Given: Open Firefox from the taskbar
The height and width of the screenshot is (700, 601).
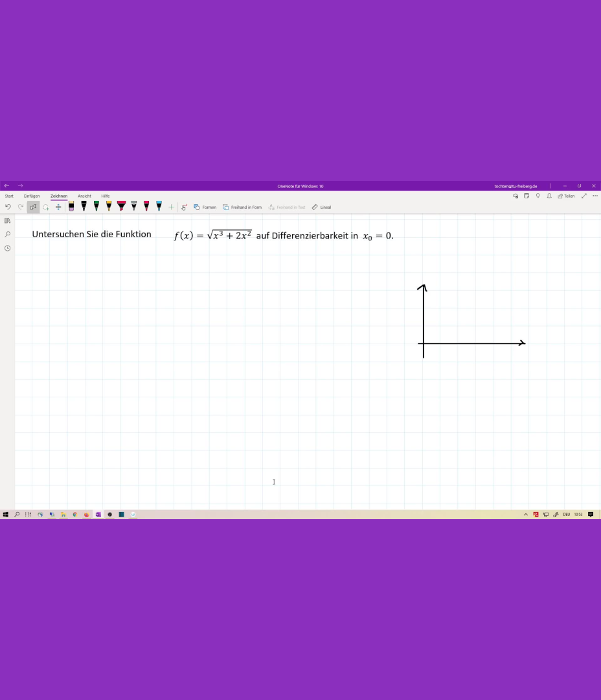Looking at the screenshot, I should (87, 514).
